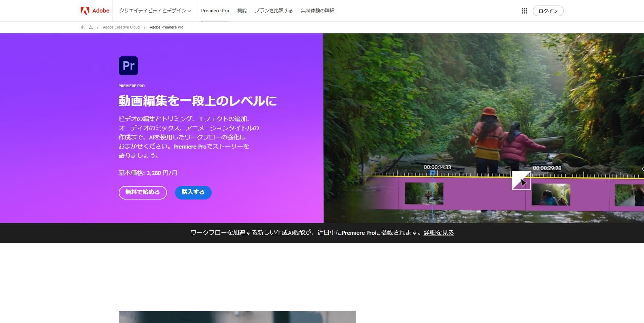This screenshot has width=644, height=323.
Task: Open the 詳細を見る link
Action: (x=438, y=233)
